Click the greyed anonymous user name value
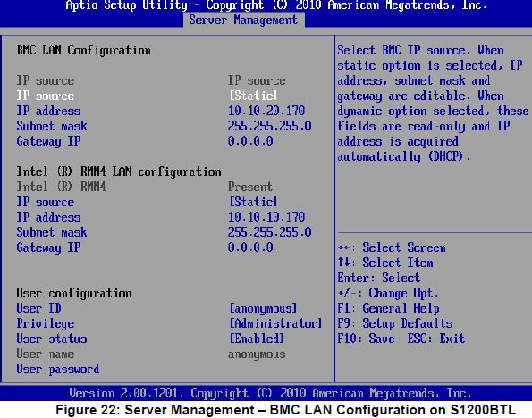This screenshot has height=418, width=532. pos(257,355)
